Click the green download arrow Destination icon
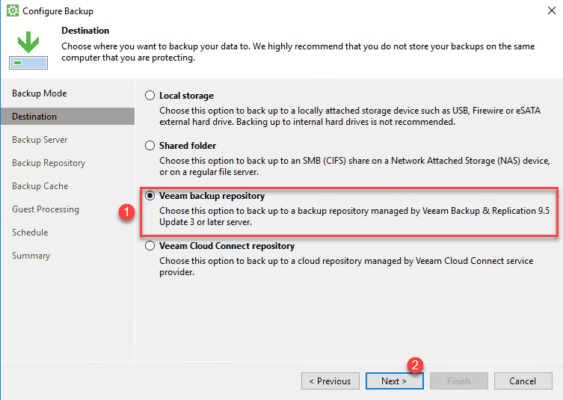 (x=28, y=50)
